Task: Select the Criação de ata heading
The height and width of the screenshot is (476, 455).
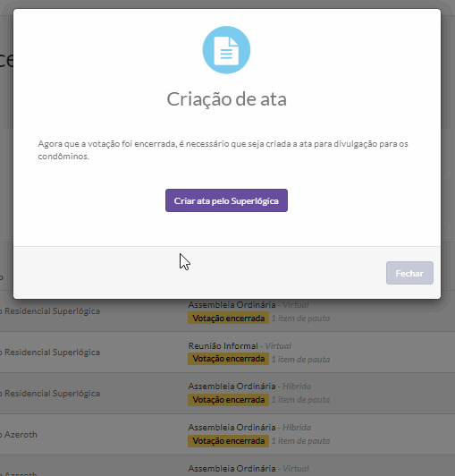Action: tap(226, 99)
